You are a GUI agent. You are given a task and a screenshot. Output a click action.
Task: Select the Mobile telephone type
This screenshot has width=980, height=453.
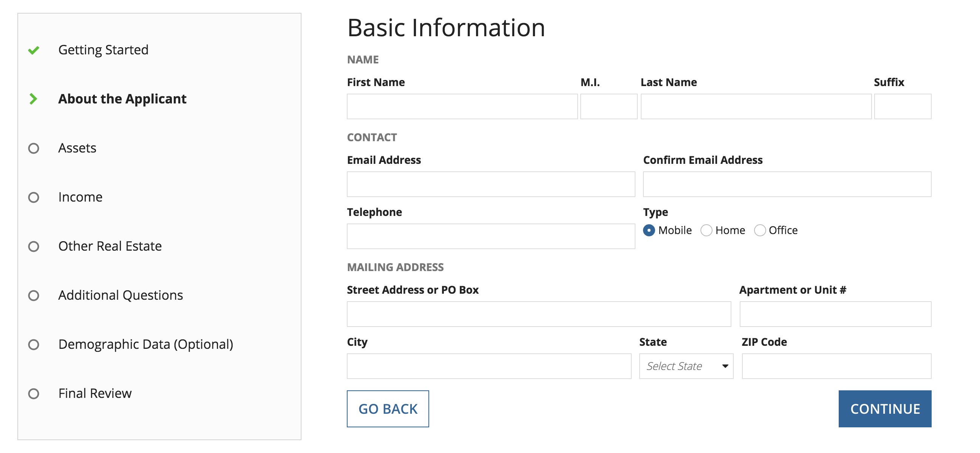point(649,230)
